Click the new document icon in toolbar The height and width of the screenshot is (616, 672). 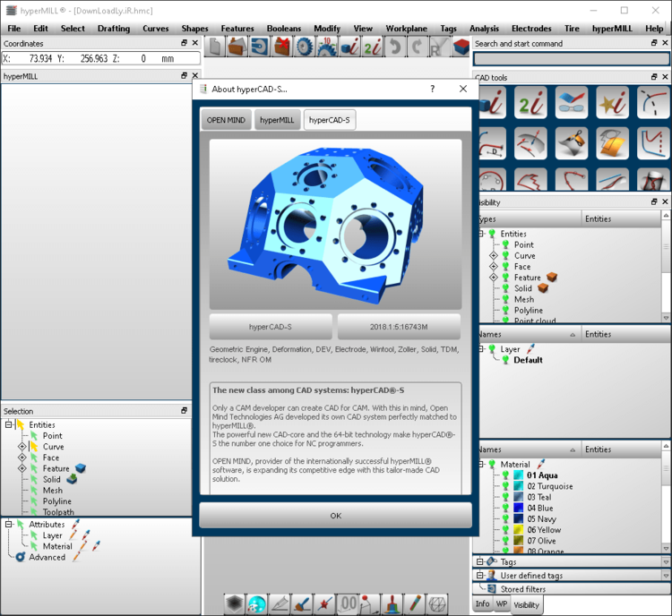pos(215,47)
